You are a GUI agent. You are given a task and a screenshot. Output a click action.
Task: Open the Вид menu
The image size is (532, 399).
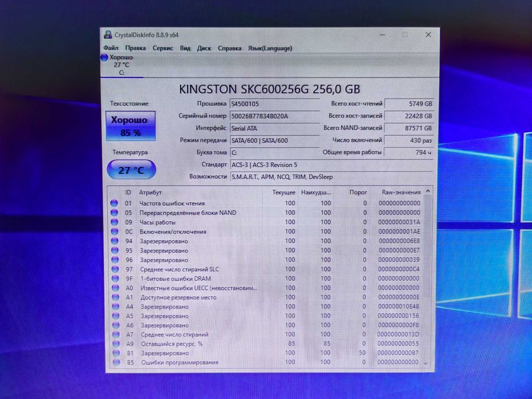185,48
